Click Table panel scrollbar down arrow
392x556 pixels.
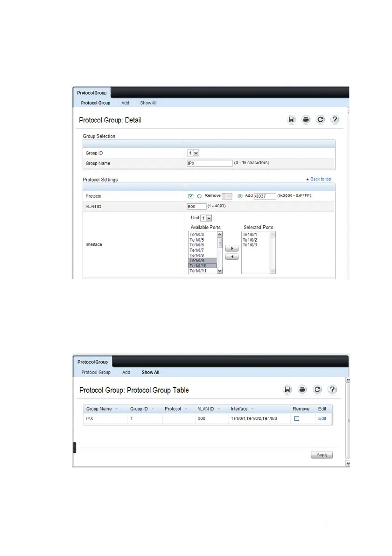(x=348, y=464)
